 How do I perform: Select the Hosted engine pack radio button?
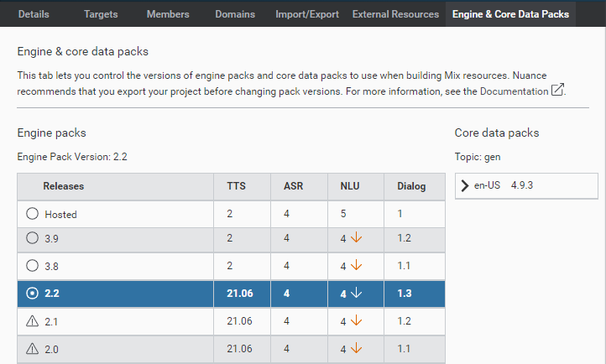click(x=33, y=214)
